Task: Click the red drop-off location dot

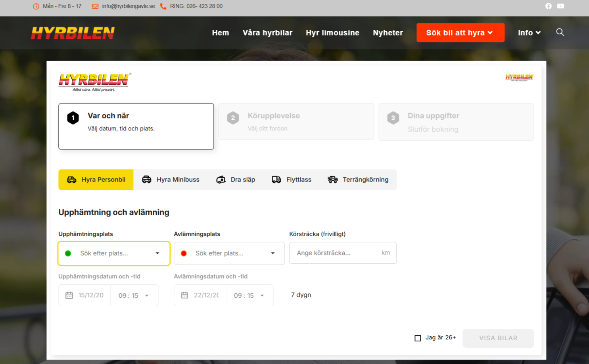Action: click(x=183, y=253)
